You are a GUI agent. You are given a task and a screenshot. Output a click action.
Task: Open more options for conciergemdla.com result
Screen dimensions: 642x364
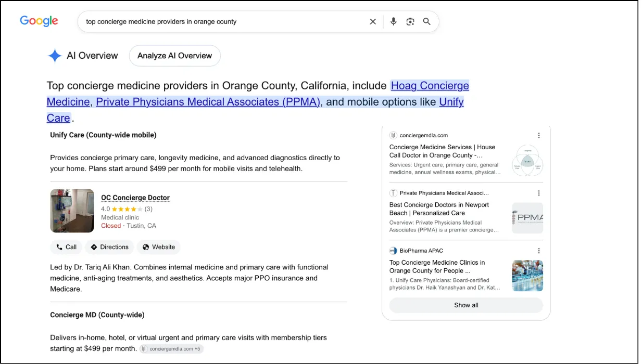tap(539, 135)
